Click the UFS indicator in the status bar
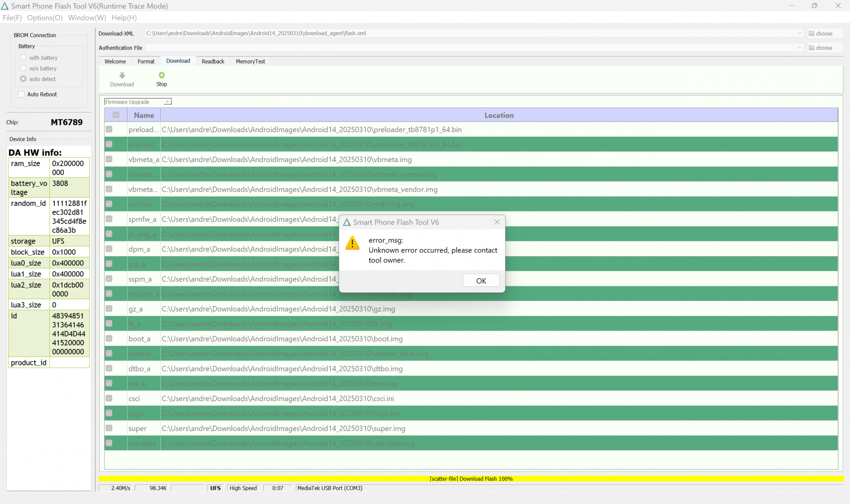The image size is (850, 504). (x=215, y=488)
